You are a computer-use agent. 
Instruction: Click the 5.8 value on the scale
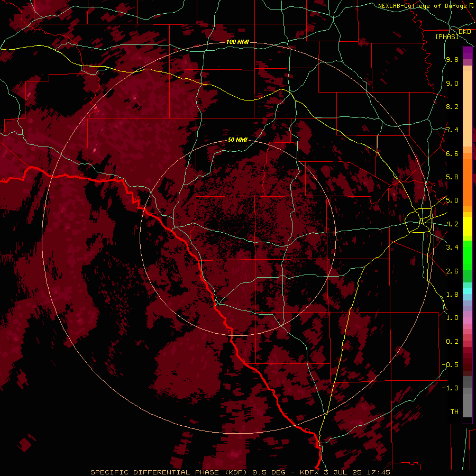tap(452, 177)
